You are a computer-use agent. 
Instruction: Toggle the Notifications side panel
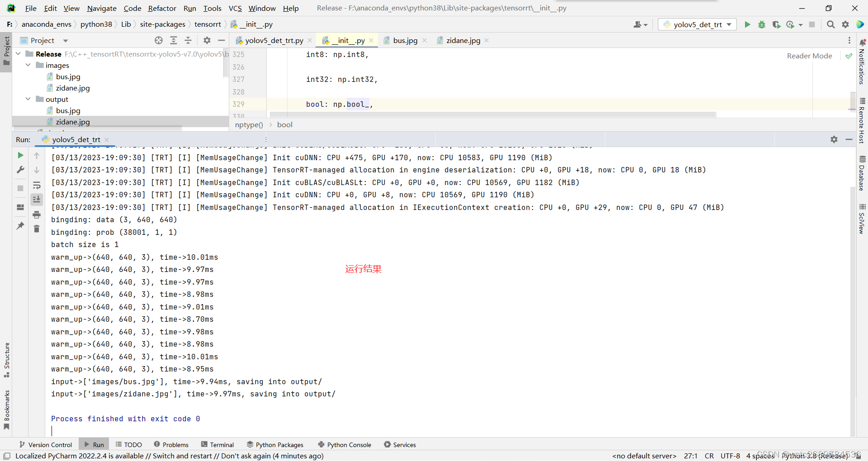[862, 62]
